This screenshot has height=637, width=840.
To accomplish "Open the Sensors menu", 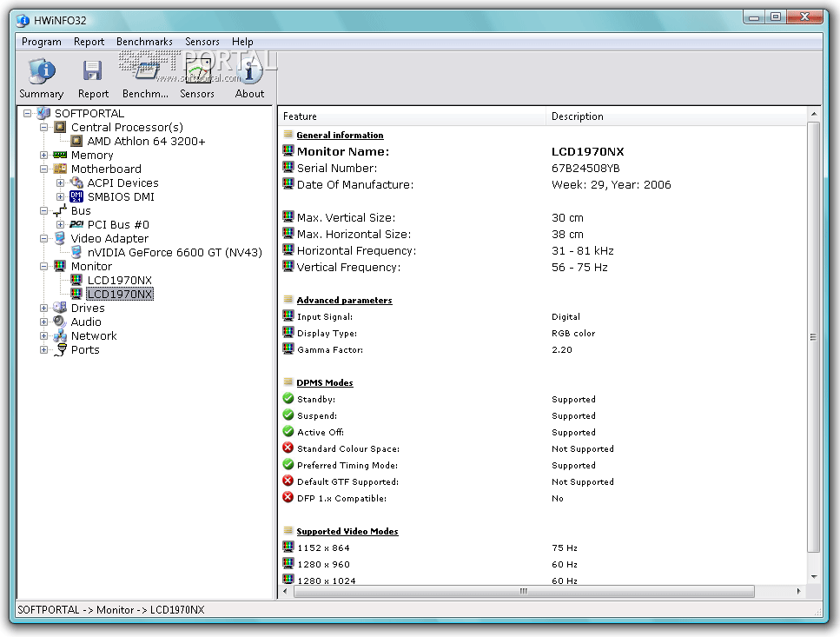I will 202,42.
